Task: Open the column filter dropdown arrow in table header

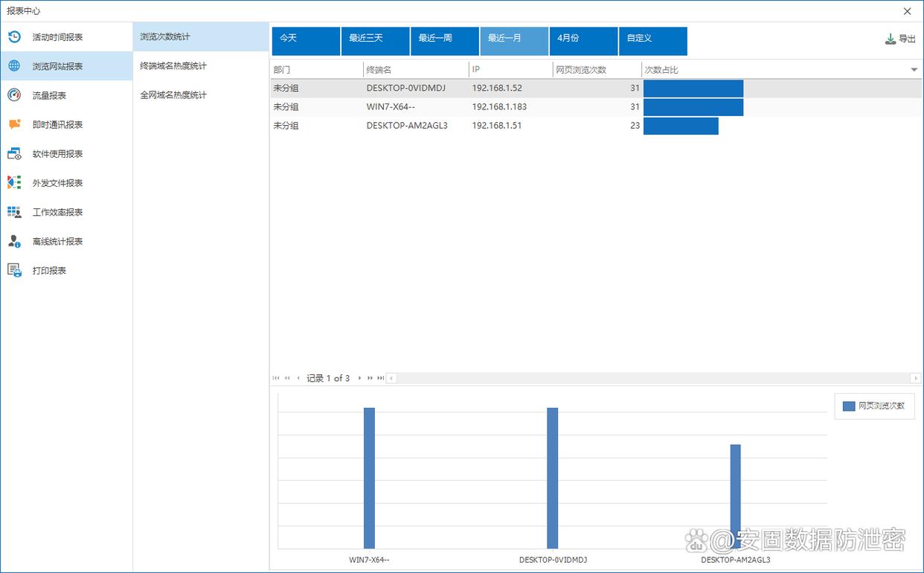Action: point(914,70)
